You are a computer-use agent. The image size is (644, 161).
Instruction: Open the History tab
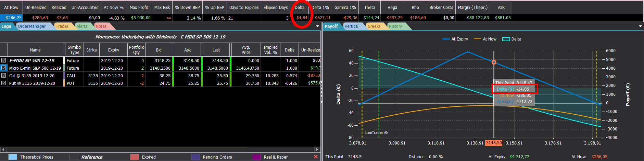(x=395, y=26)
